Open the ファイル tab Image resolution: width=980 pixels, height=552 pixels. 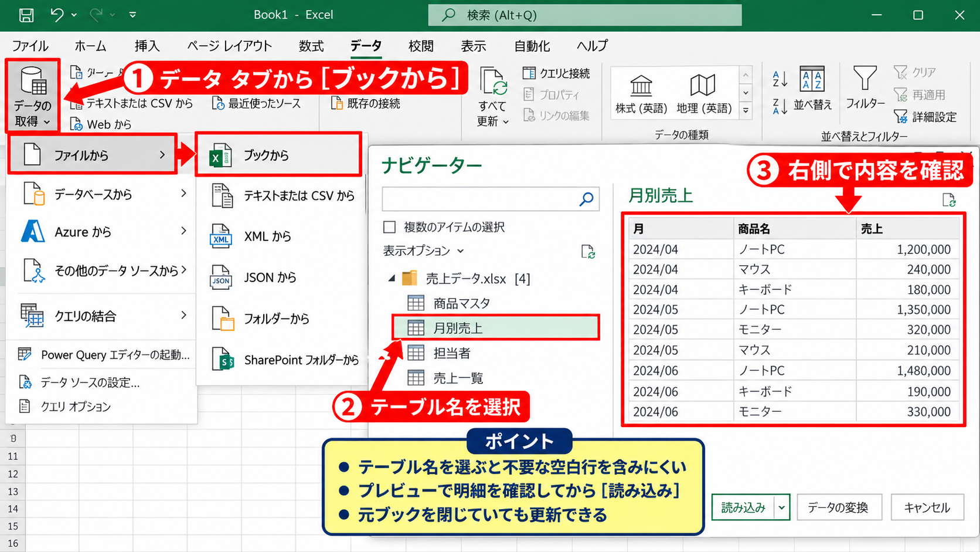(x=30, y=46)
